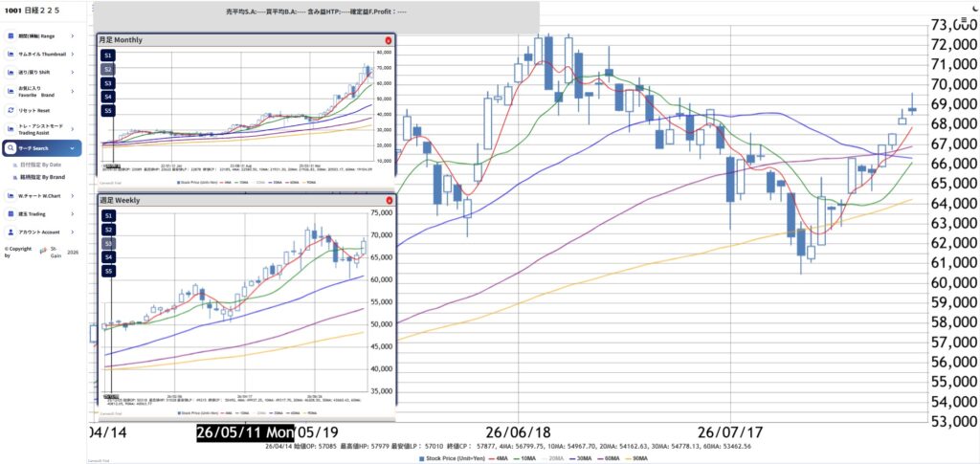
Task: Select the By Date search option
Action: tap(40, 165)
